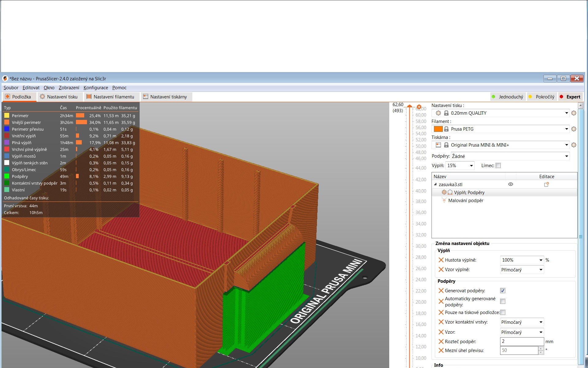This screenshot has height=368, width=588.
Task: Uncheck Generovat podpěry checkbox
Action: 503,291
